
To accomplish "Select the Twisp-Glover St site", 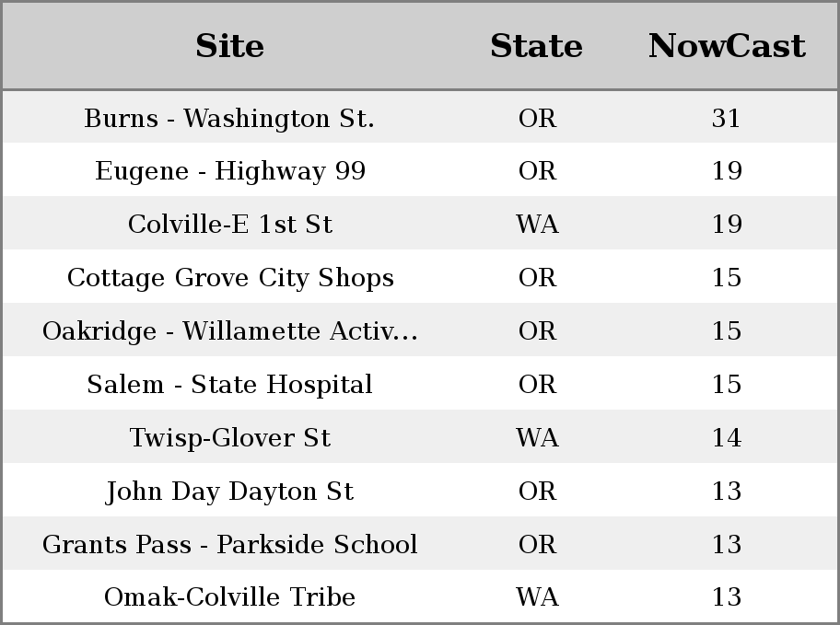I will click(230, 438).
